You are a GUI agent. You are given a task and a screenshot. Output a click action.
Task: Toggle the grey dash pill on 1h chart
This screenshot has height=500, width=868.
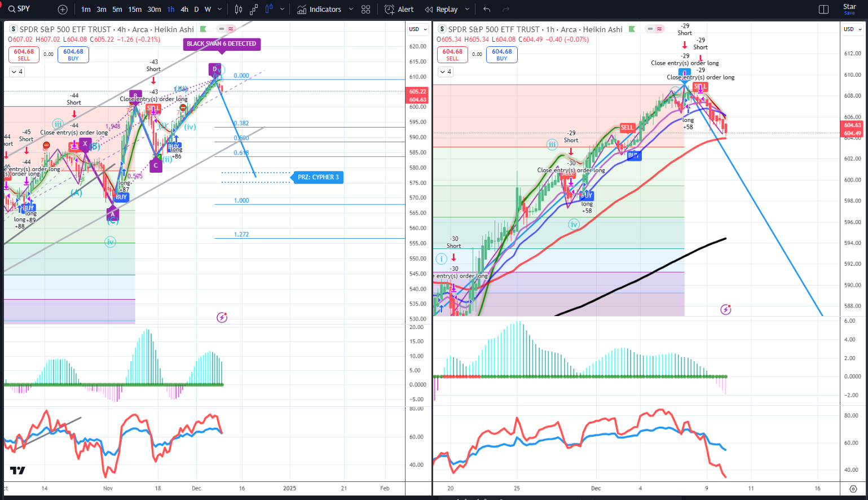click(x=650, y=29)
